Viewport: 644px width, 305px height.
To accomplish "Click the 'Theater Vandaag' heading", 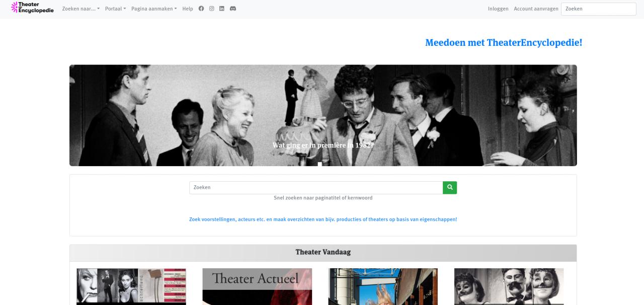I will (323, 252).
